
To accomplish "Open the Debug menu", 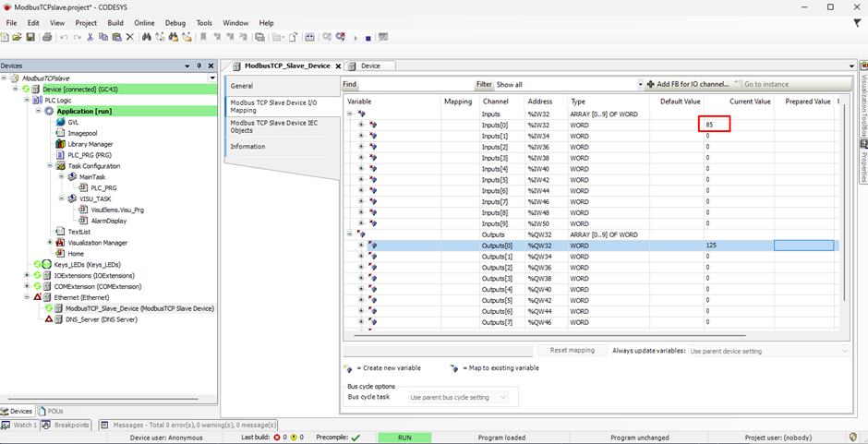I will [x=175, y=23].
